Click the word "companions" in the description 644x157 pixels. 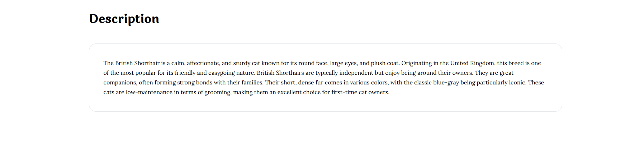[120, 83]
